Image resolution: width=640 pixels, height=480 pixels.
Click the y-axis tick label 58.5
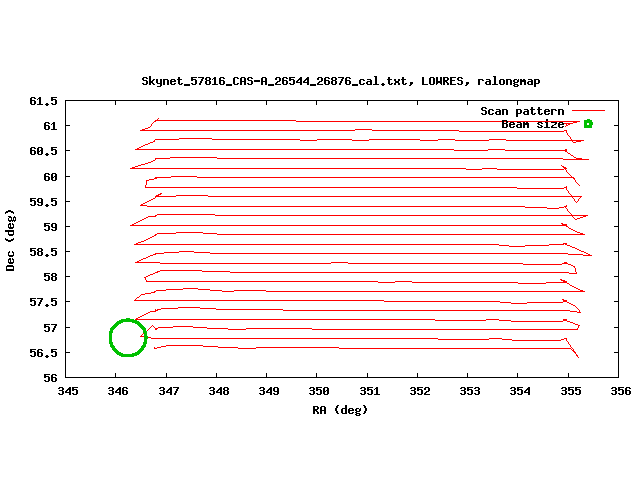point(43,252)
